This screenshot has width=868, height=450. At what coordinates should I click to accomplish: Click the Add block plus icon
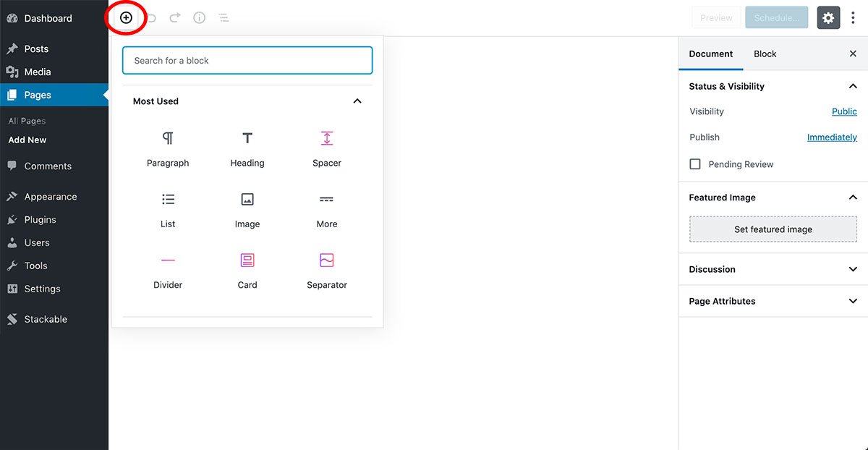(x=126, y=17)
